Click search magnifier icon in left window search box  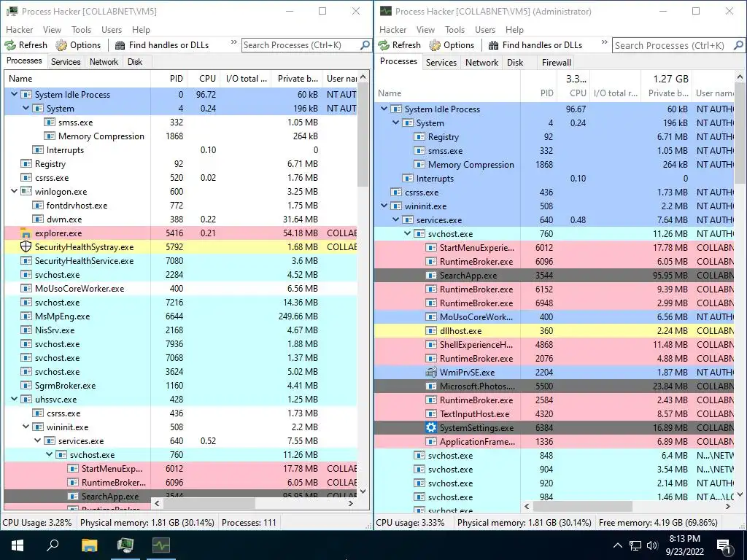click(365, 45)
